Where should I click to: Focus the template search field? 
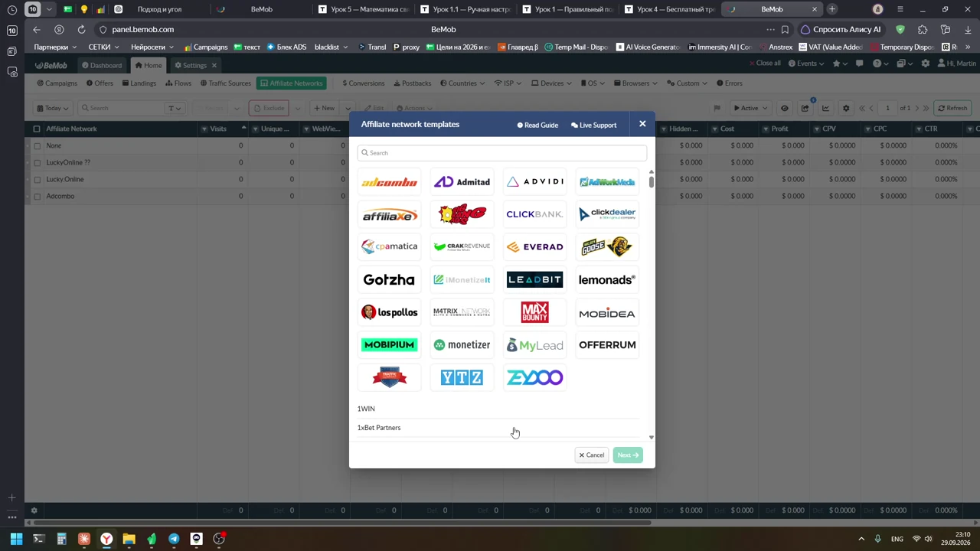(502, 153)
